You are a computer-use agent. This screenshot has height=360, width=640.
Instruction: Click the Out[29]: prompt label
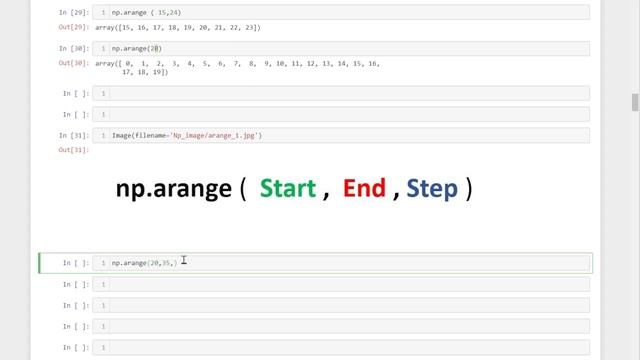tap(74, 27)
